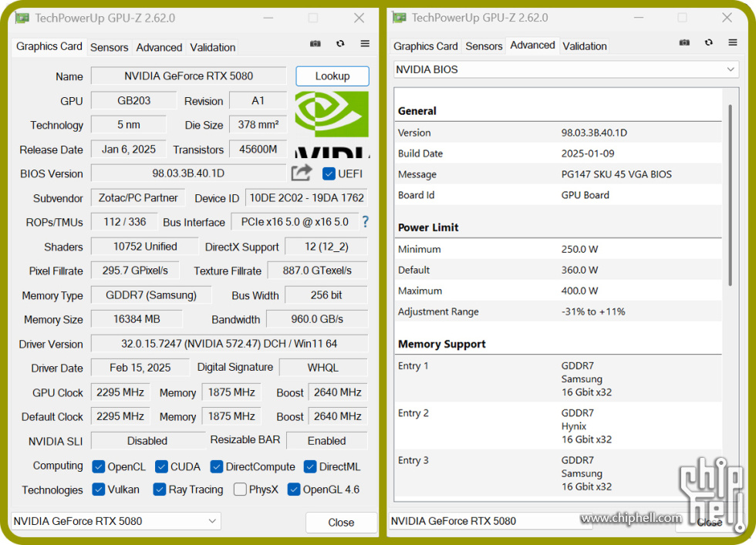
Task: Click the camera icon in the NVIDIA BIOS window
Action: pyautogui.click(x=684, y=43)
